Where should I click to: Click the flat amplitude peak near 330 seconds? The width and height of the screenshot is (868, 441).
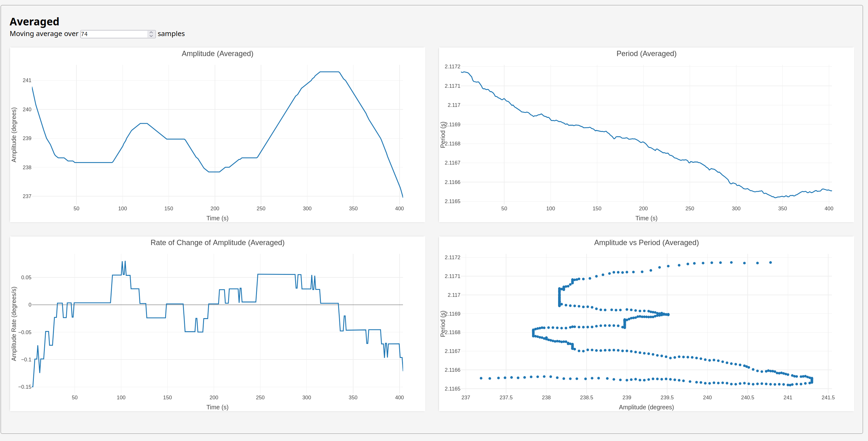[x=330, y=72]
